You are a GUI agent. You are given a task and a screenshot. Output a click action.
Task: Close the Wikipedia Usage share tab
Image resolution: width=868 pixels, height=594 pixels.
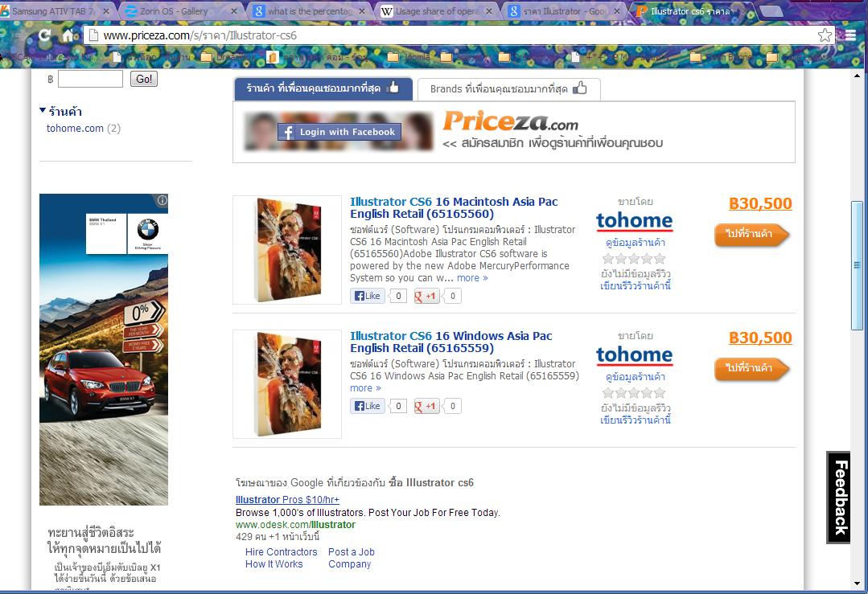pos(489,11)
